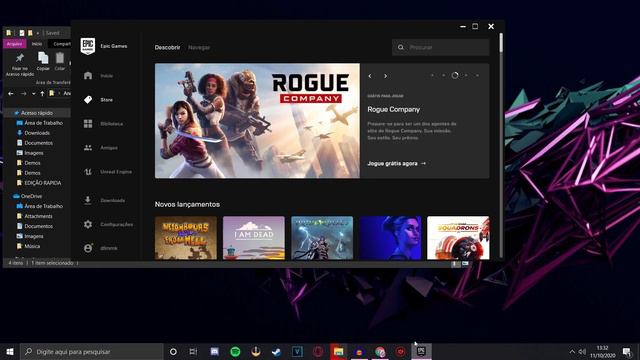This screenshot has width=640, height=360.
Task: Switch to the Navegar tab
Action: (199, 47)
